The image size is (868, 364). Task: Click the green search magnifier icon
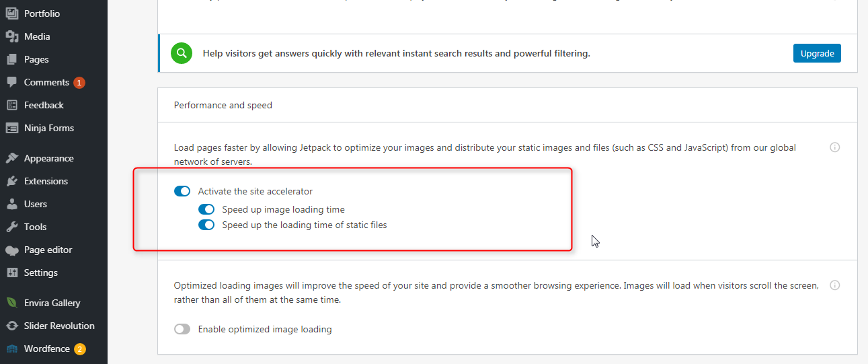coord(182,53)
